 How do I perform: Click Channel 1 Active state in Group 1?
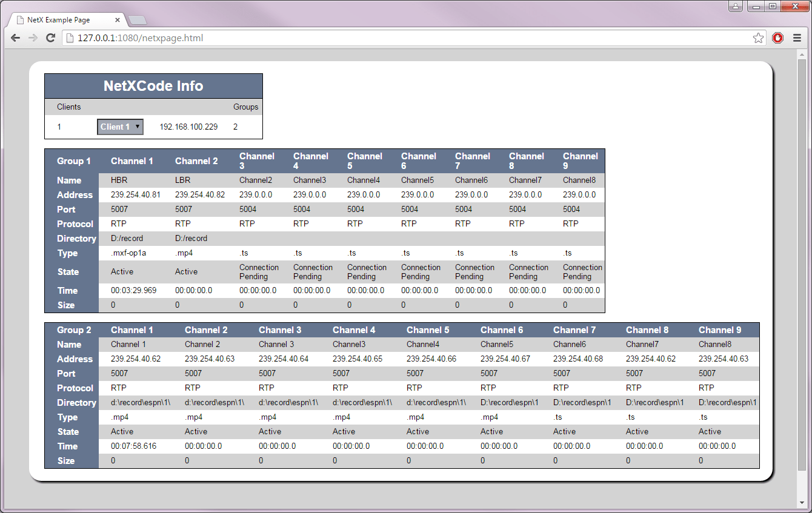[x=122, y=272]
